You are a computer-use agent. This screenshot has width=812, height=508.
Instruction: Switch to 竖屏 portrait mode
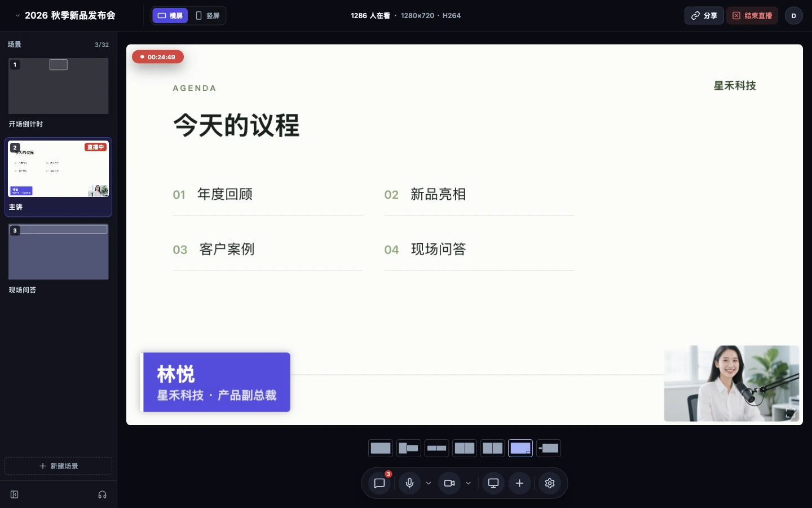click(208, 16)
